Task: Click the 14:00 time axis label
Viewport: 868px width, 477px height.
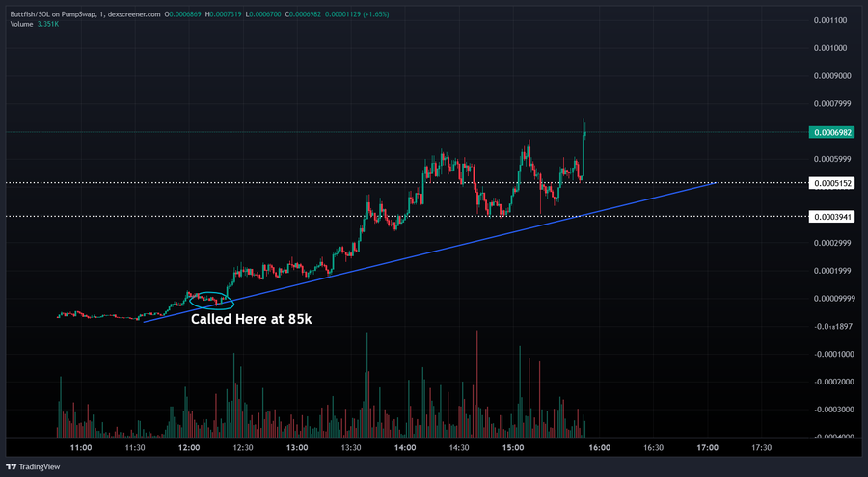Action: [405, 448]
